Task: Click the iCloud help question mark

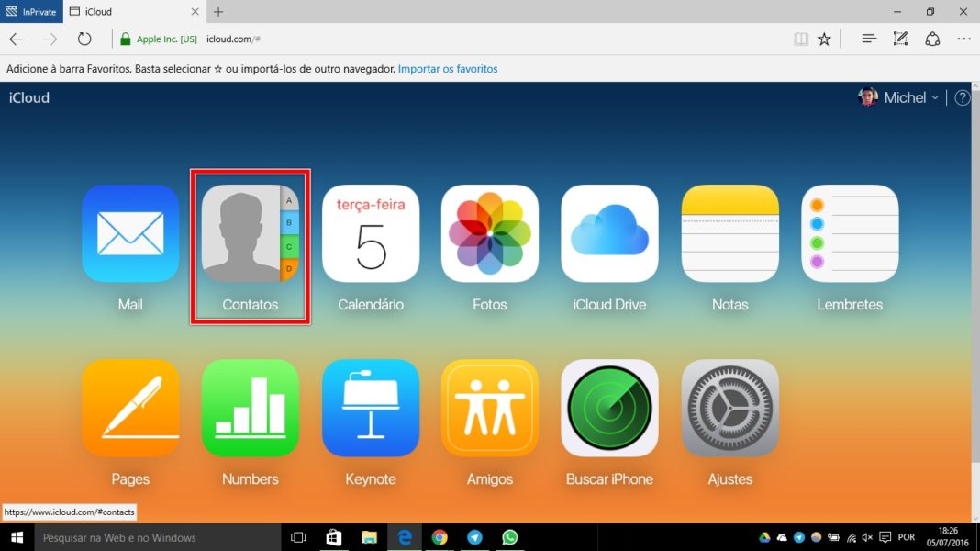Action: (962, 97)
